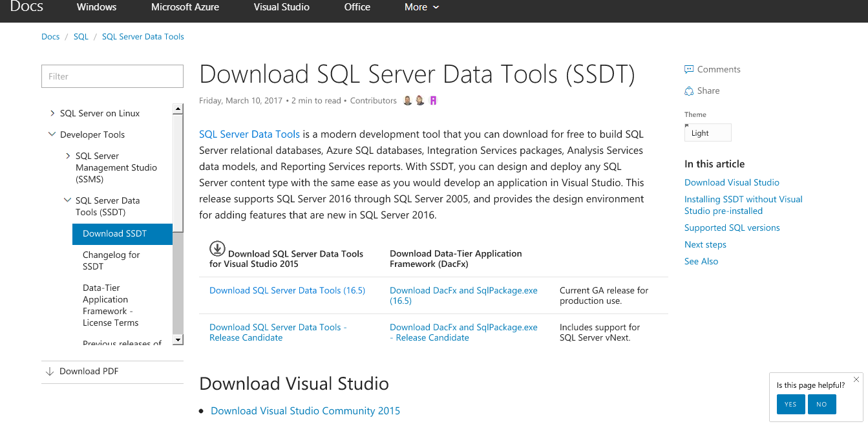
Task: Open the Theme selector showing Light
Action: coord(707,132)
